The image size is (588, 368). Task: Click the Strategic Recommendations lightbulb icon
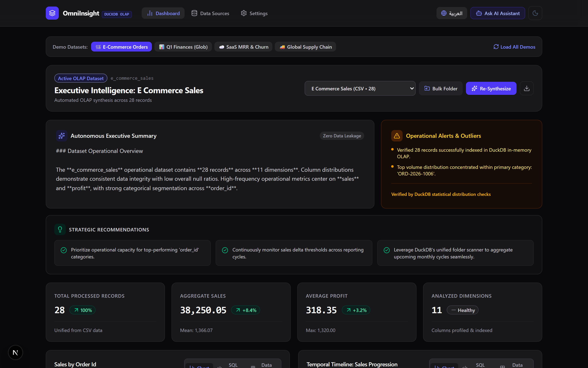point(60,229)
